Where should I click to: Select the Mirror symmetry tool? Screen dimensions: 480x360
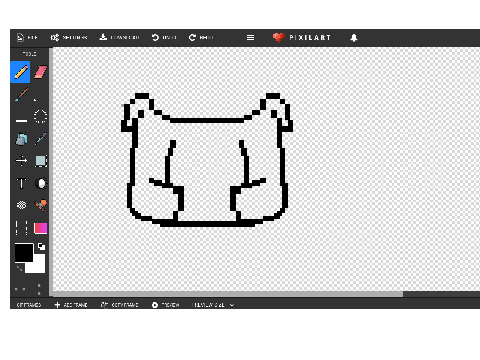pos(21,228)
